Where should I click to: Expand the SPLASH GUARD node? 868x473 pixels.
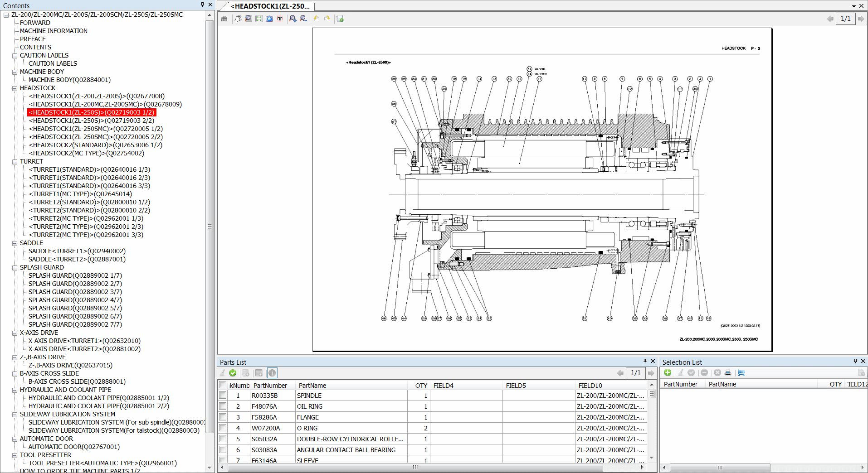tap(15, 267)
